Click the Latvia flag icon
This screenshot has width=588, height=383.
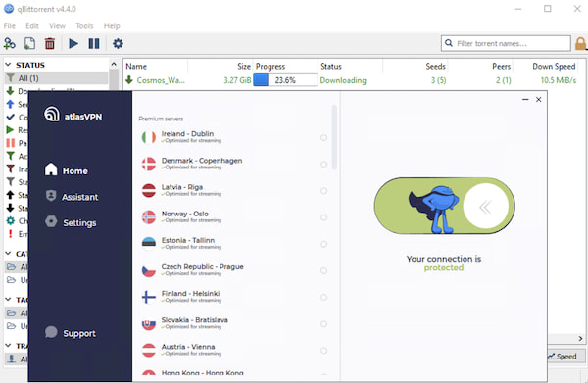[x=149, y=190]
